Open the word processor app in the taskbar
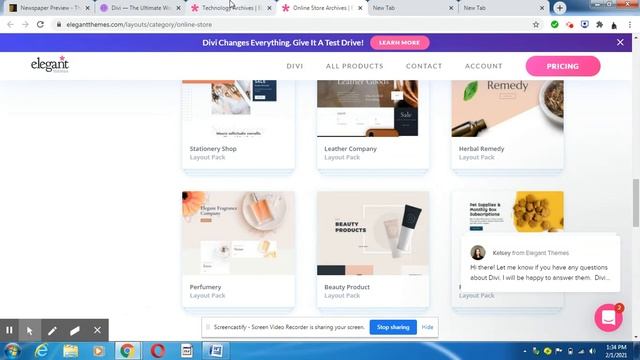 click(216, 351)
